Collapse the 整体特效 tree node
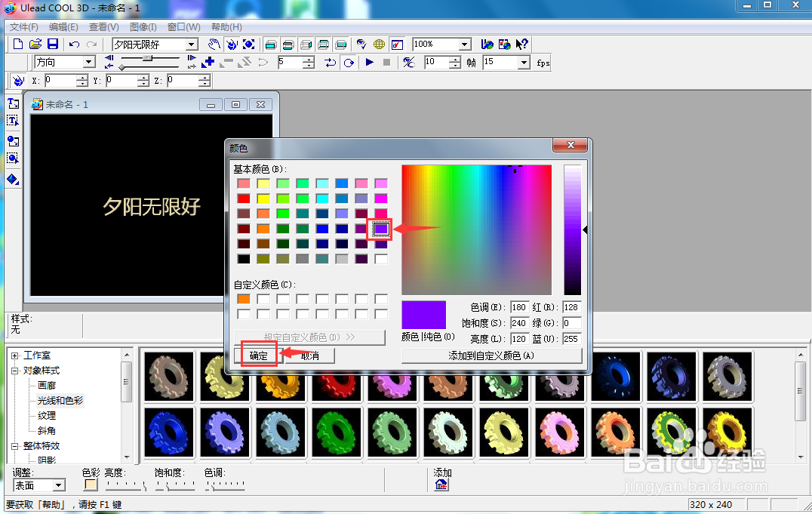 point(15,445)
